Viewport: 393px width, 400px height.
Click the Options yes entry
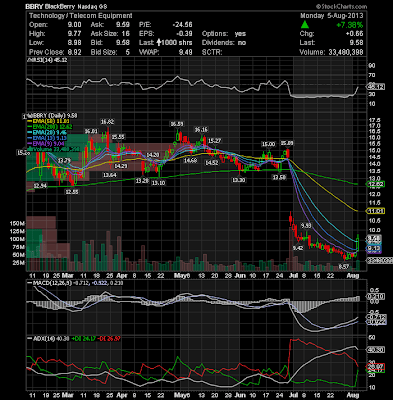point(224,34)
